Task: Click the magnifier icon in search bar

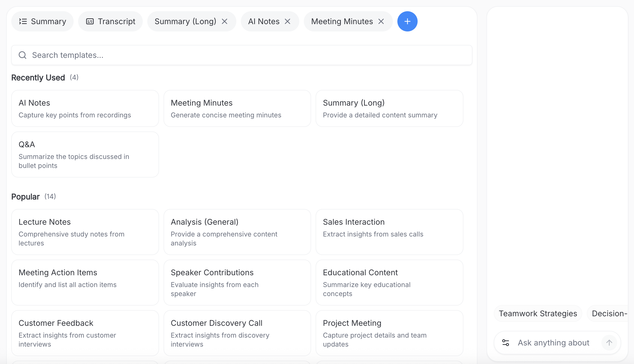Action: coord(22,55)
